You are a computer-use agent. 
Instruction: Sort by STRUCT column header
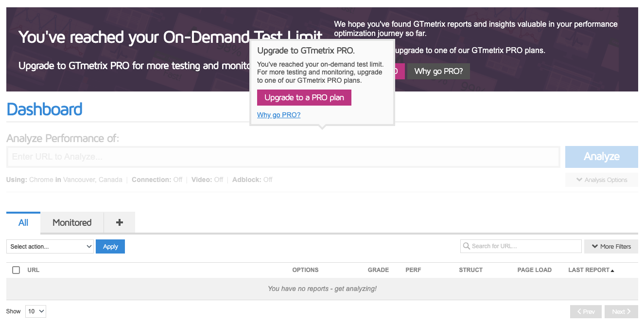tap(470, 270)
